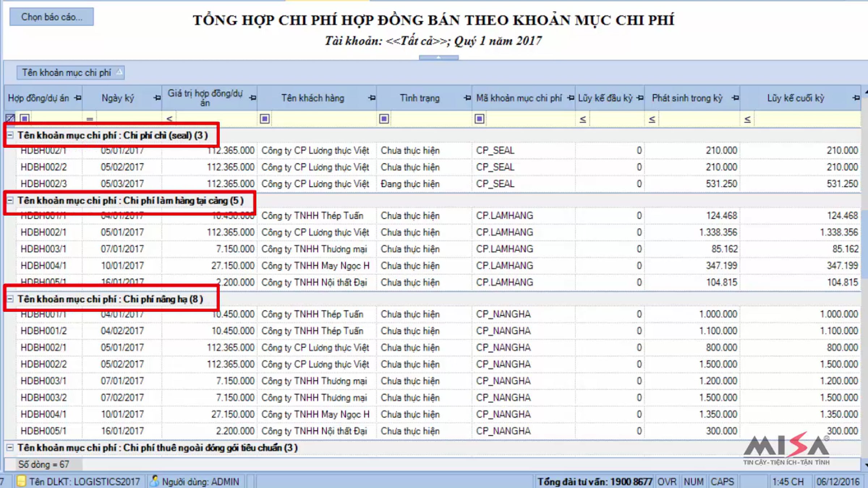Screen dimensions: 868x488
Task: Click the 27.150.000 value in CP.LAMHANG row
Action: tap(233, 266)
